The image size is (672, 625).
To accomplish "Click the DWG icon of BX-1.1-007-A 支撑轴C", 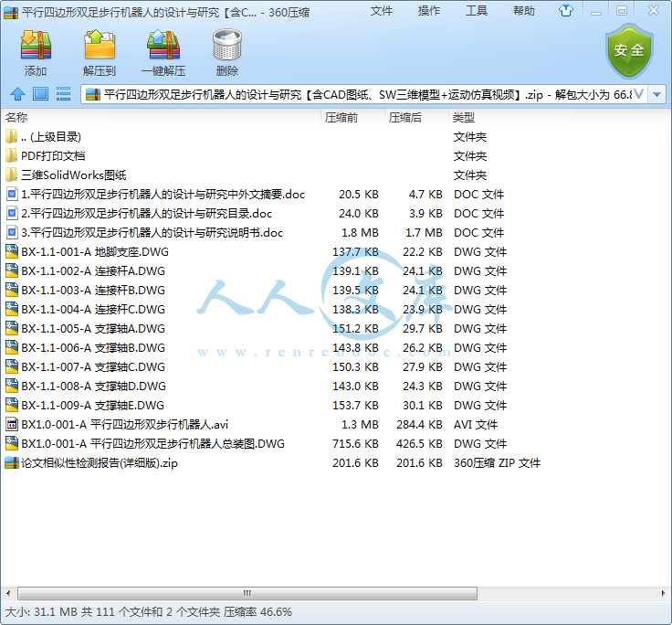I will pyautogui.click(x=12, y=366).
